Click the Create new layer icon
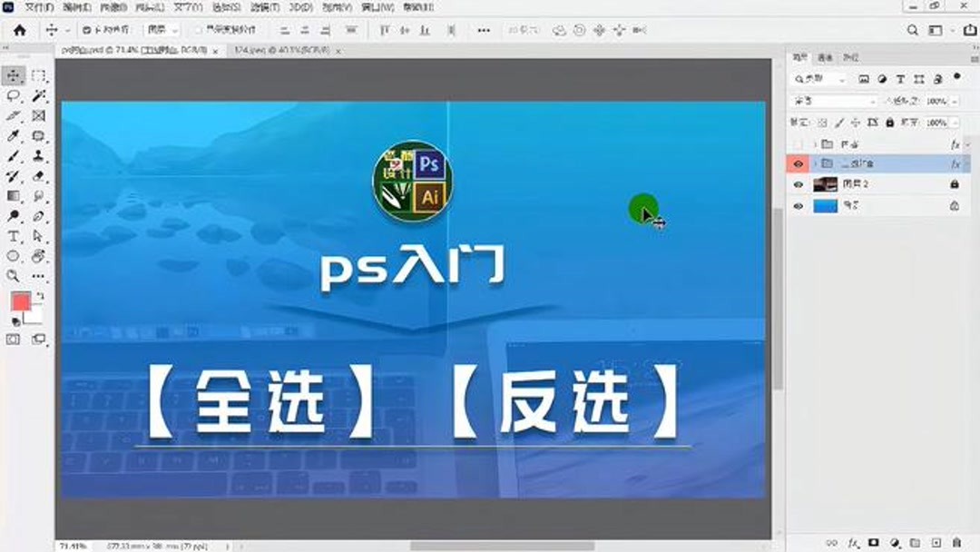The image size is (980, 552). tap(936, 543)
